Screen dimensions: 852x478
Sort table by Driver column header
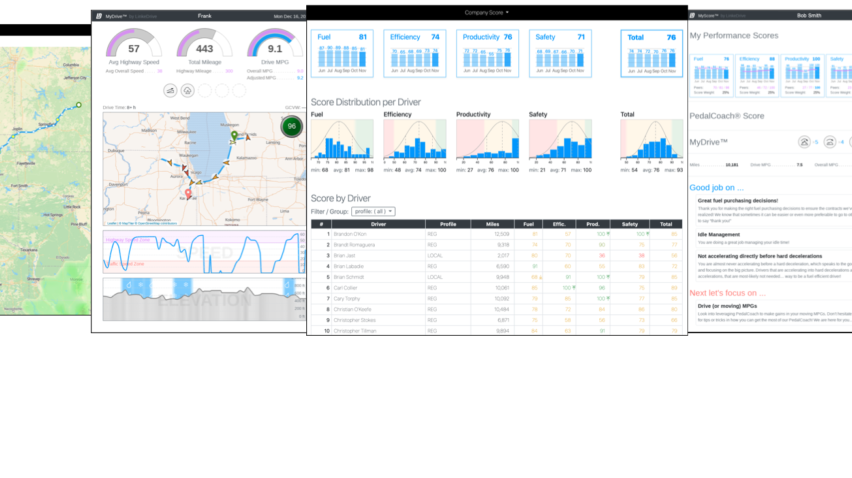[x=377, y=224]
